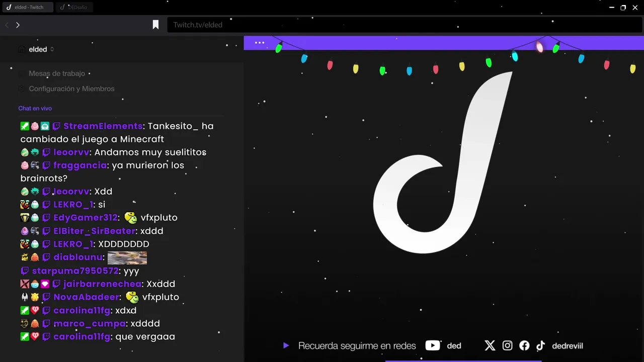The image size is (644, 362).
Task: Switch to the elded - Twitch tab
Action: (28, 7)
